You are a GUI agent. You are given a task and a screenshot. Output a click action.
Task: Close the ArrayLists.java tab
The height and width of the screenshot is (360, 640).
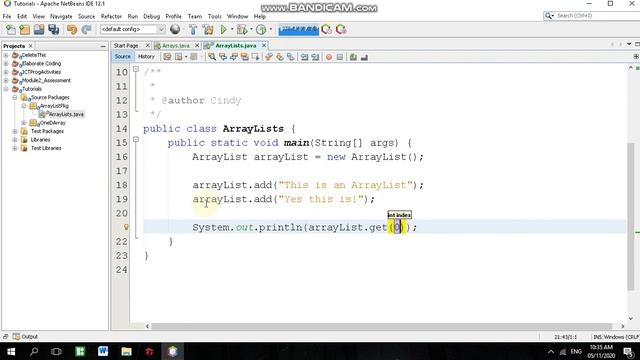pyautogui.click(x=264, y=46)
